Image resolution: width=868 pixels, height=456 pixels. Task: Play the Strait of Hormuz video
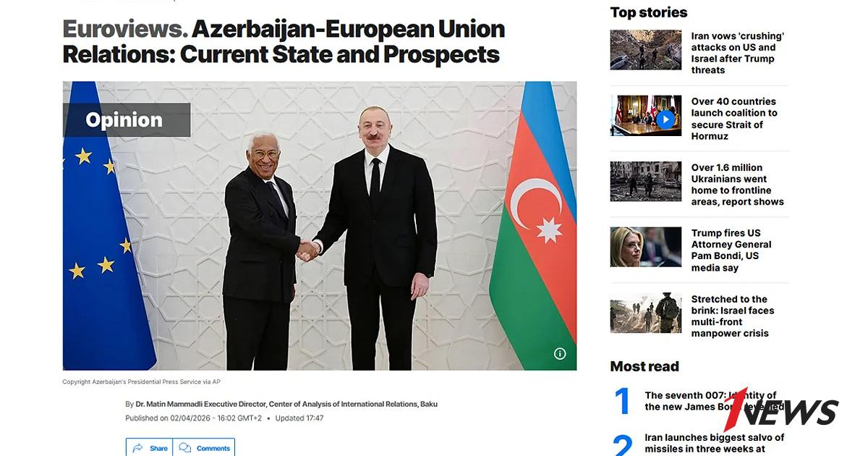point(665,119)
